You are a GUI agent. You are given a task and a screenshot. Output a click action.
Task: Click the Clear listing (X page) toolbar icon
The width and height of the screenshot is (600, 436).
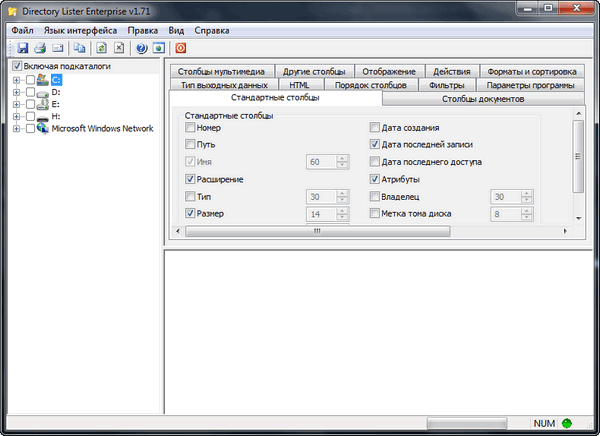[x=119, y=48]
